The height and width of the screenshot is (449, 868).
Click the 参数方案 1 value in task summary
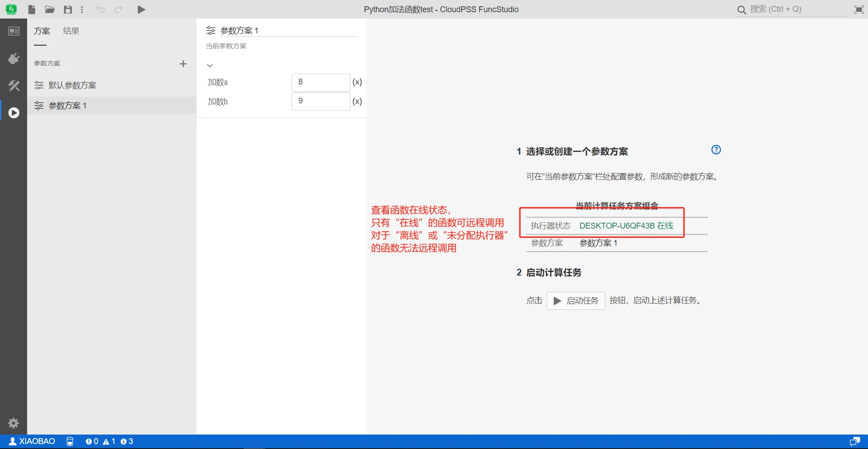pos(598,243)
